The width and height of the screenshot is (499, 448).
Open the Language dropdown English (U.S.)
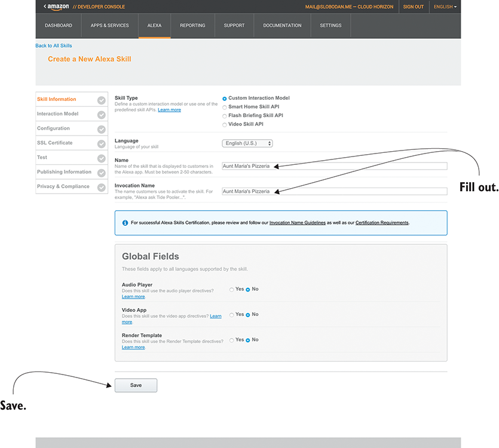(x=247, y=143)
